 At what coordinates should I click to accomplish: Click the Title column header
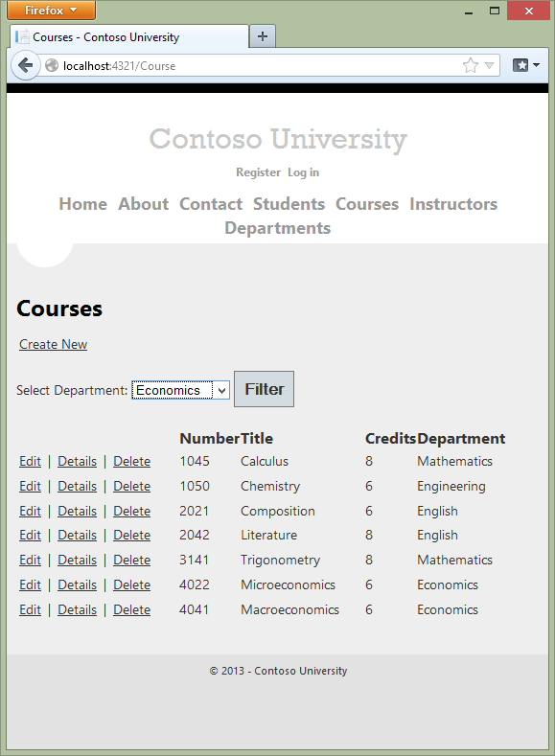click(257, 438)
